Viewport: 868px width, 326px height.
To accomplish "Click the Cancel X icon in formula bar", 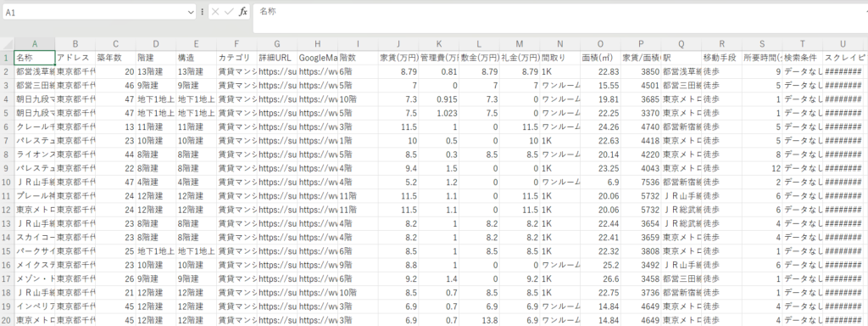I will click(215, 12).
